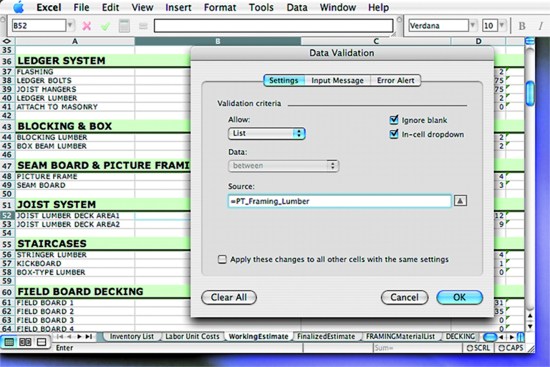Check Apply these changes to all other cells

coord(222,259)
